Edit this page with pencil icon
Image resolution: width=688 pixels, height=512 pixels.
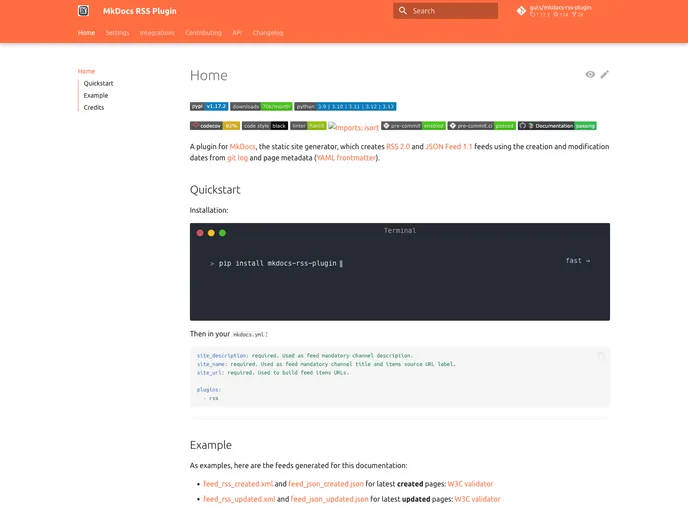point(605,75)
